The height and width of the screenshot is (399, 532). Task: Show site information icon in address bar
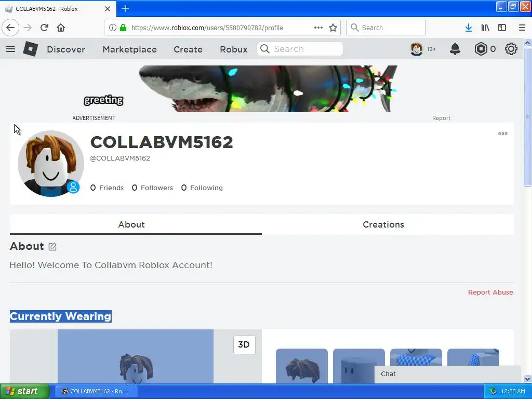pos(113,28)
